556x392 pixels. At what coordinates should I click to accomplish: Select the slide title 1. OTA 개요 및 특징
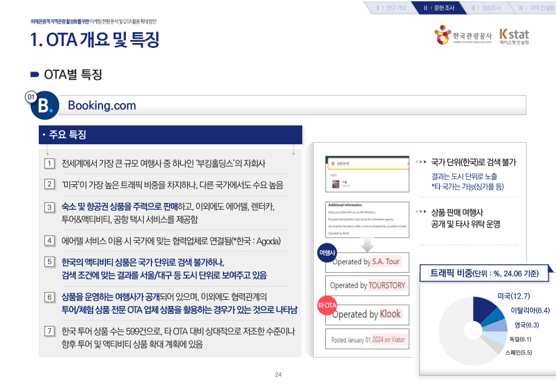(95, 39)
